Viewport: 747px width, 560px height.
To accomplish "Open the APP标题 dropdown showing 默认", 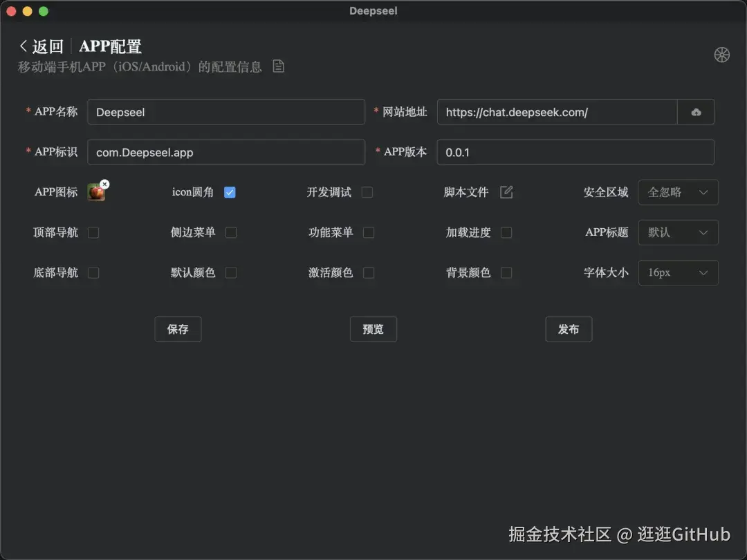I will coord(678,232).
